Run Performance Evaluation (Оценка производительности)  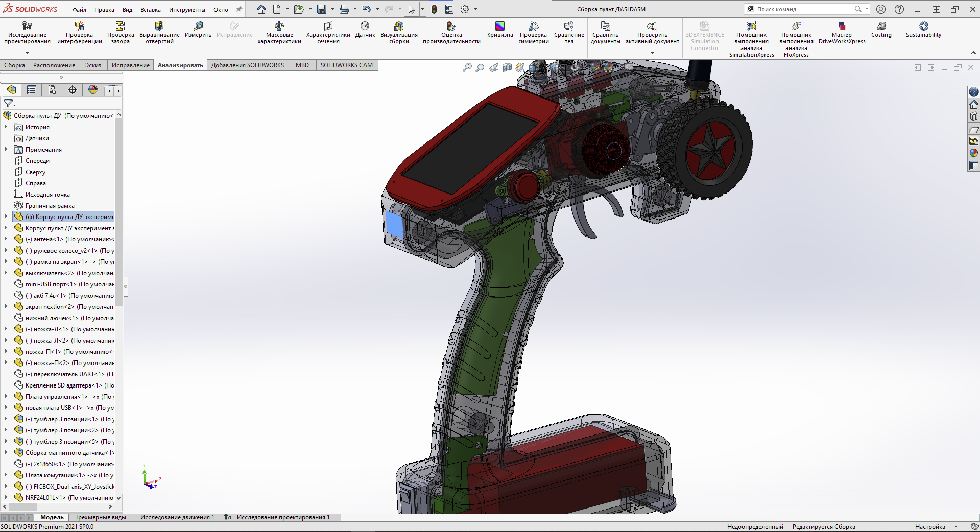click(x=451, y=33)
